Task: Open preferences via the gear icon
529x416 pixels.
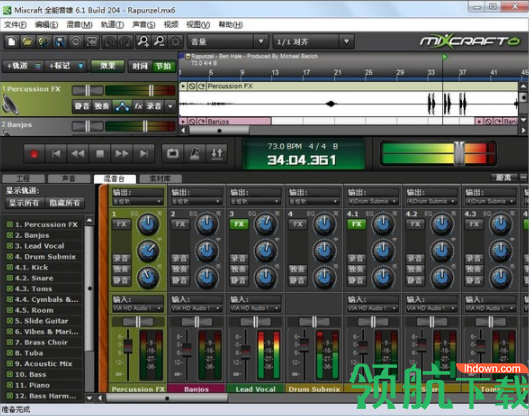Action: point(175,42)
